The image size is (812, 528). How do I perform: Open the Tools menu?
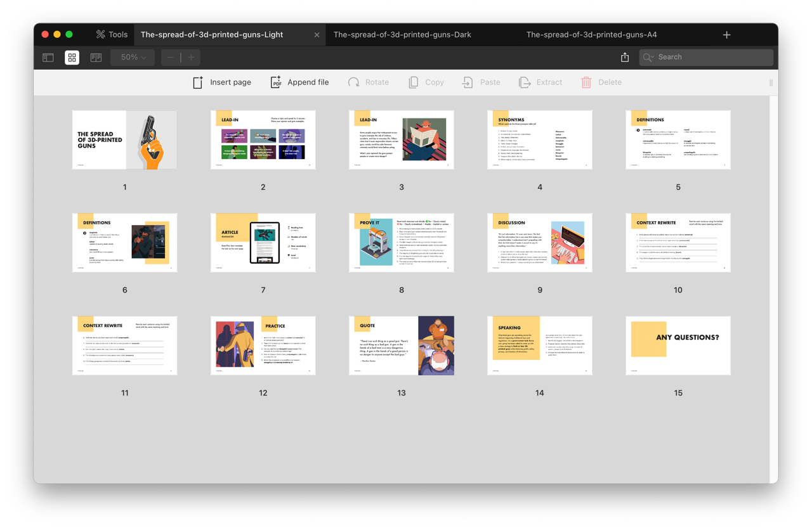(112, 35)
